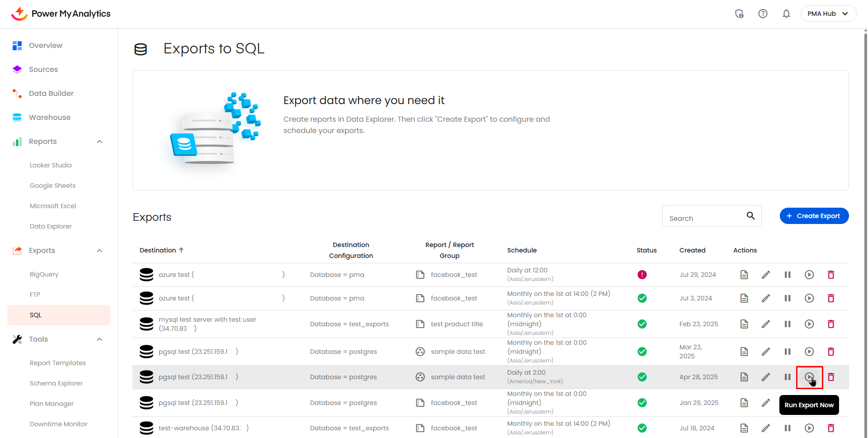Pause the first azure test export

point(788,275)
